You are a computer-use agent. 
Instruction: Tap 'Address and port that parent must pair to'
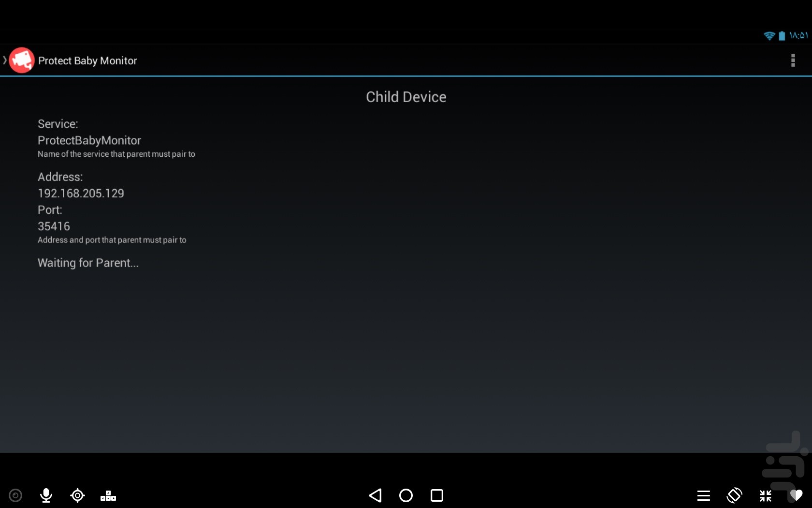click(112, 240)
